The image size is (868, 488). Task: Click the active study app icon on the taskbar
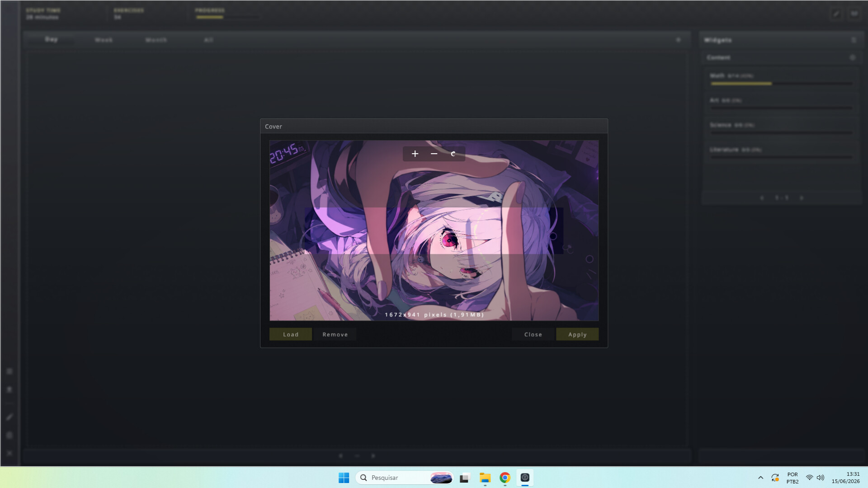(525, 478)
